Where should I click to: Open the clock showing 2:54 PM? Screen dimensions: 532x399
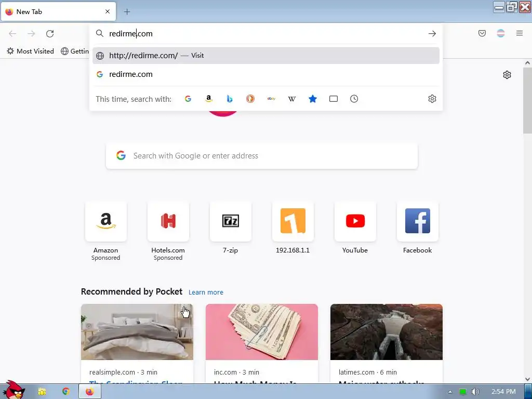[x=503, y=392]
